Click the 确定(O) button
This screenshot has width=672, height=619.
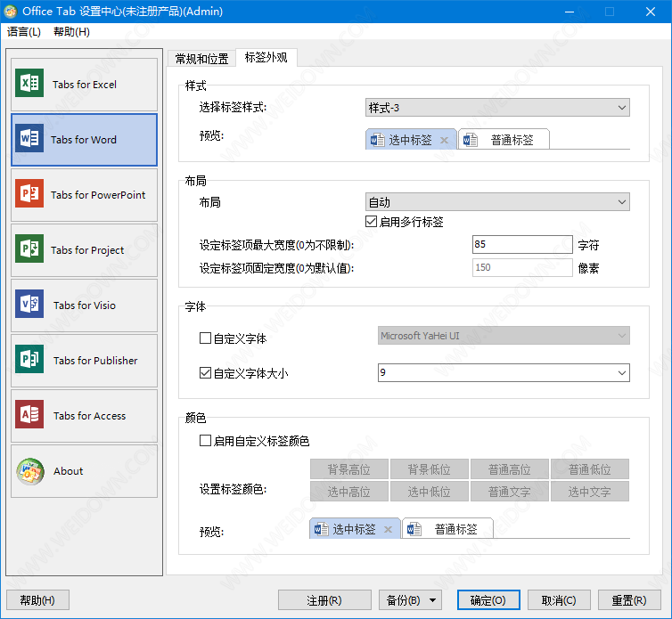click(x=488, y=600)
